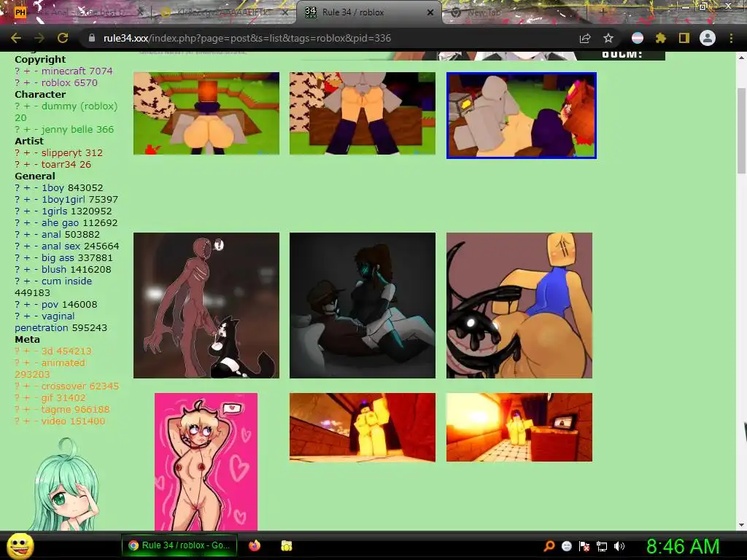The width and height of the screenshot is (747, 560).
Task: Open the dummy (roblox) character tag
Action: (x=79, y=106)
